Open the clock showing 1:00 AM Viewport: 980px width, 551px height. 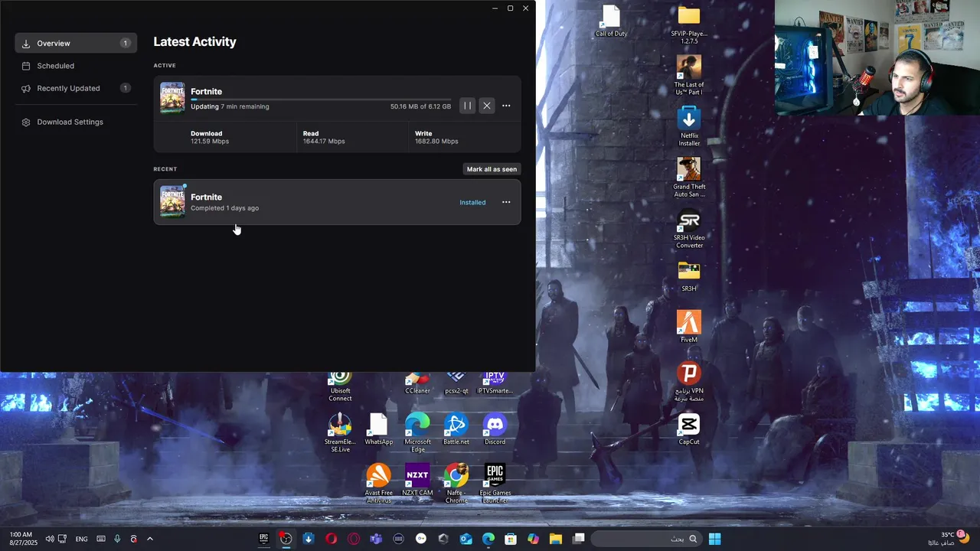(x=22, y=539)
